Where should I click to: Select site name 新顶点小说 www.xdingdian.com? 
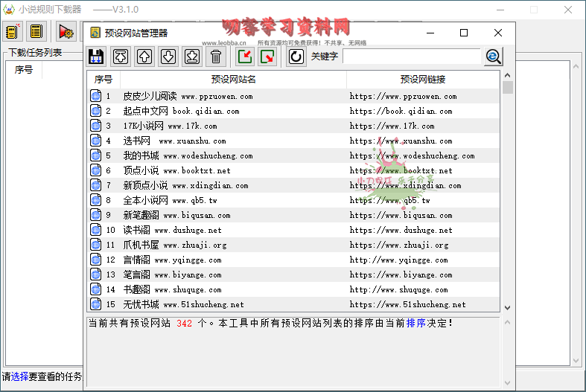185,185
